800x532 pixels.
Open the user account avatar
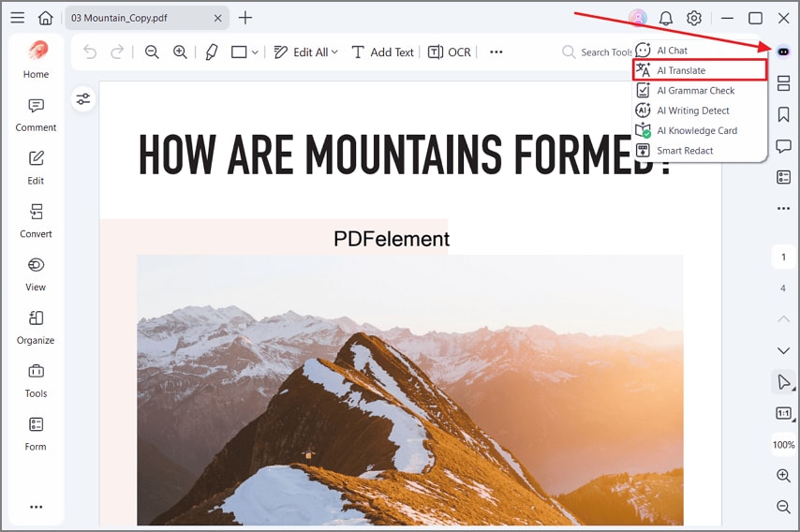[638, 18]
